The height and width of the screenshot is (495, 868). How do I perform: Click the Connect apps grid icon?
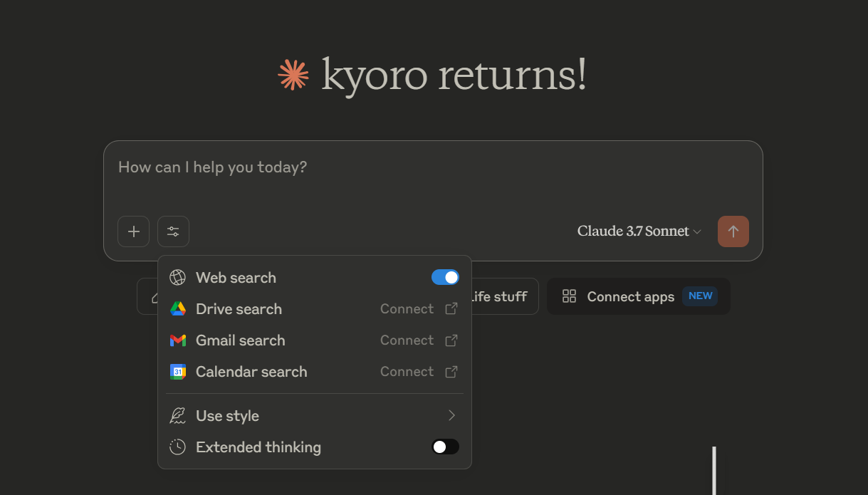click(569, 296)
